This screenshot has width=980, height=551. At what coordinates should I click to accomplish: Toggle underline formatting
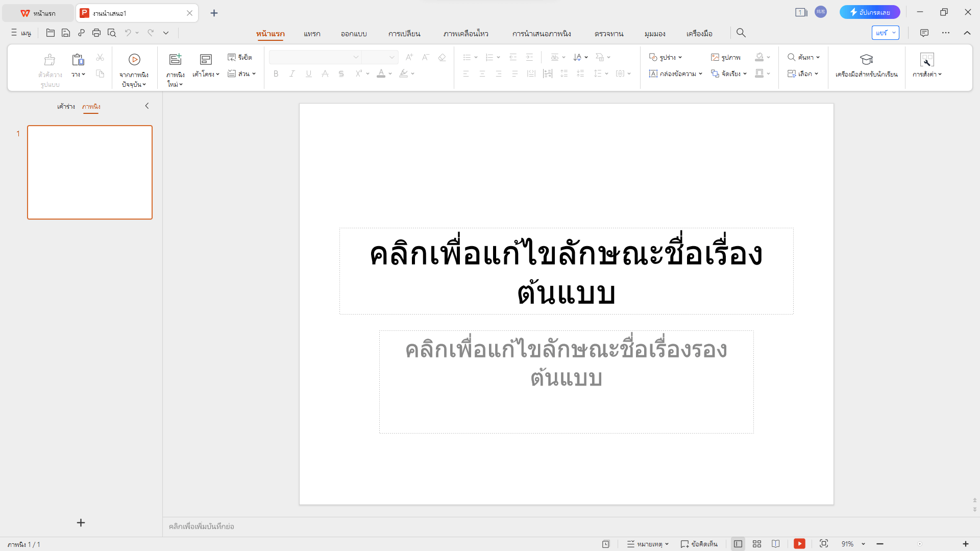308,74
